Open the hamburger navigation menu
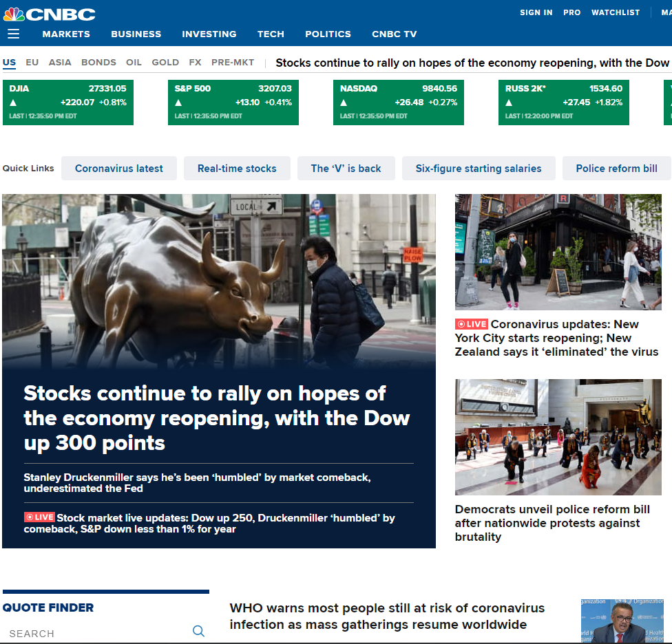Screen dimensions: 672x644 [14, 34]
